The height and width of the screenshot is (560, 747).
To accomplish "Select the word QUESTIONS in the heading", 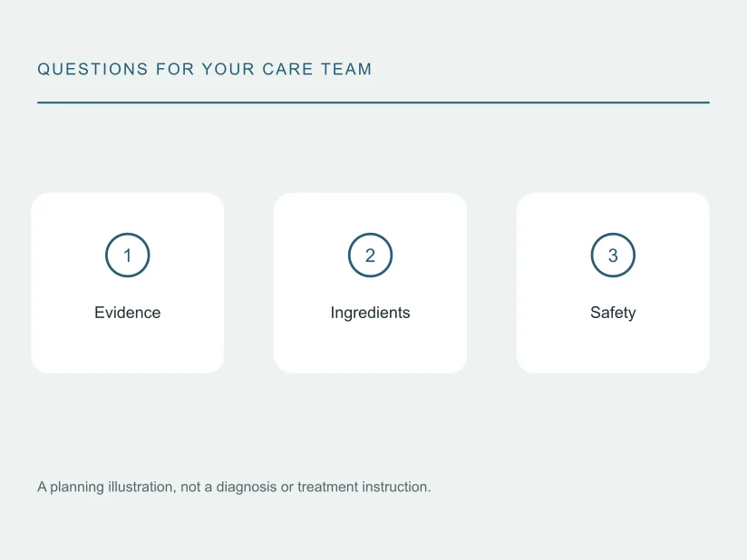I will coord(92,69).
